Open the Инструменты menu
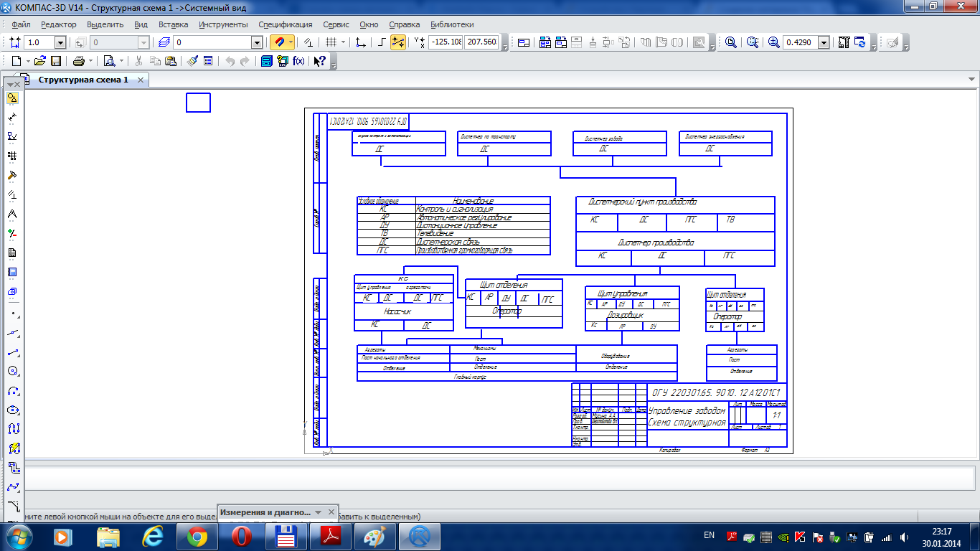Viewport: 980px width, 551px height. [223, 24]
